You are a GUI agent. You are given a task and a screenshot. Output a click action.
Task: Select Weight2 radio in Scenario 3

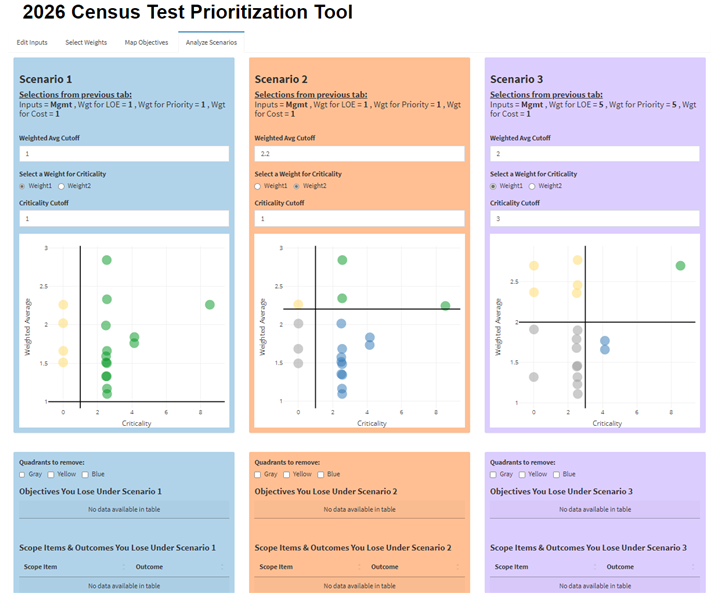coord(534,186)
